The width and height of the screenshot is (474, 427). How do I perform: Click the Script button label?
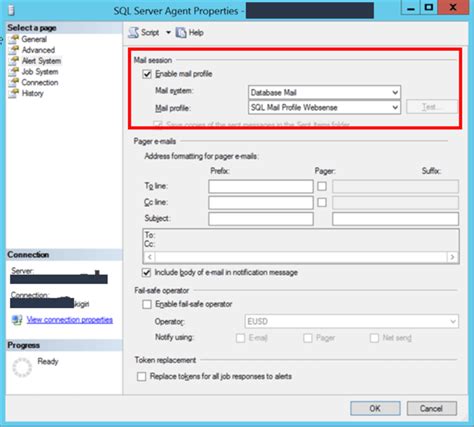[x=150, y=32]
